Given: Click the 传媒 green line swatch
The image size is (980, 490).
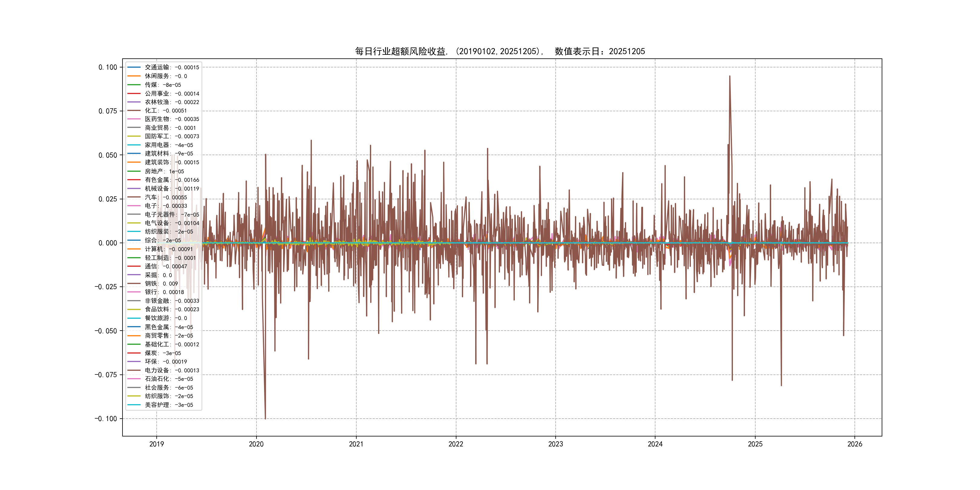Looking at the screenshot, I should (134, 85).
